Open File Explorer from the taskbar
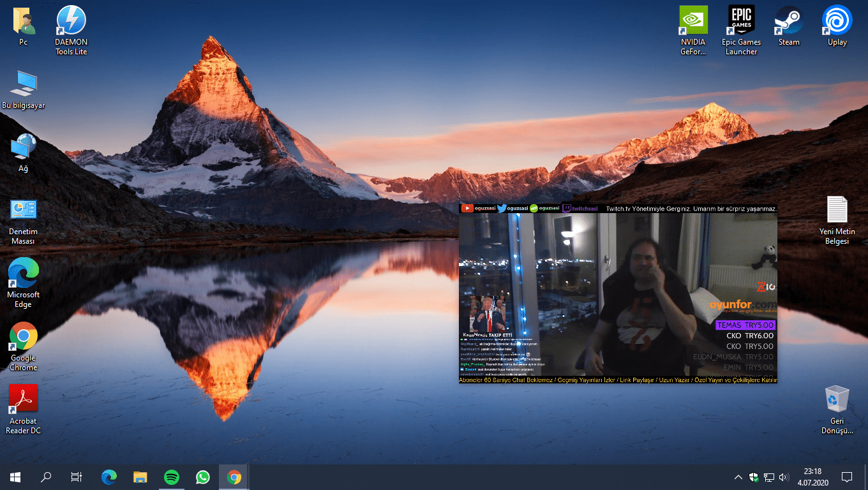Image resolution: width=868 pixels, height=490 pixels. pos(140,477)
